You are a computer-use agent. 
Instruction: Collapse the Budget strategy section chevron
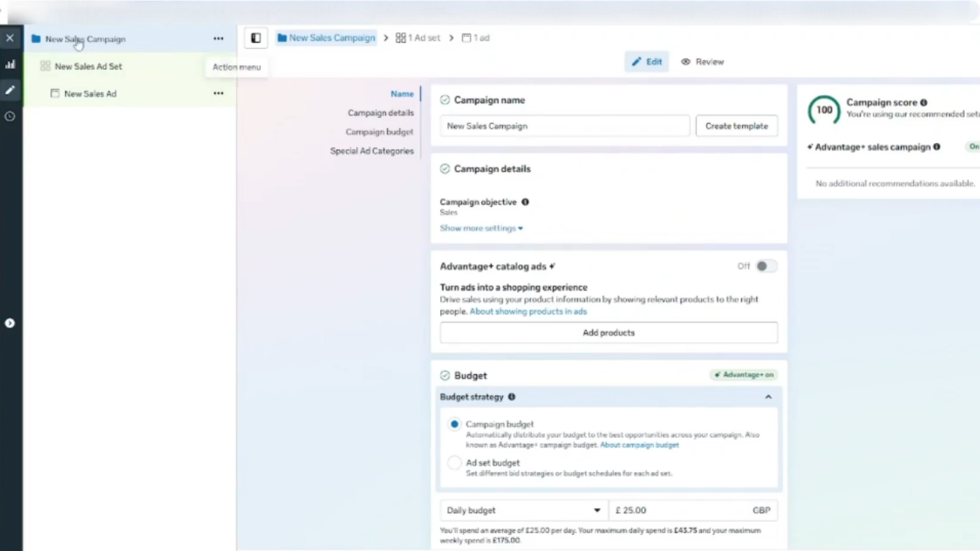(x=768, y=396)
